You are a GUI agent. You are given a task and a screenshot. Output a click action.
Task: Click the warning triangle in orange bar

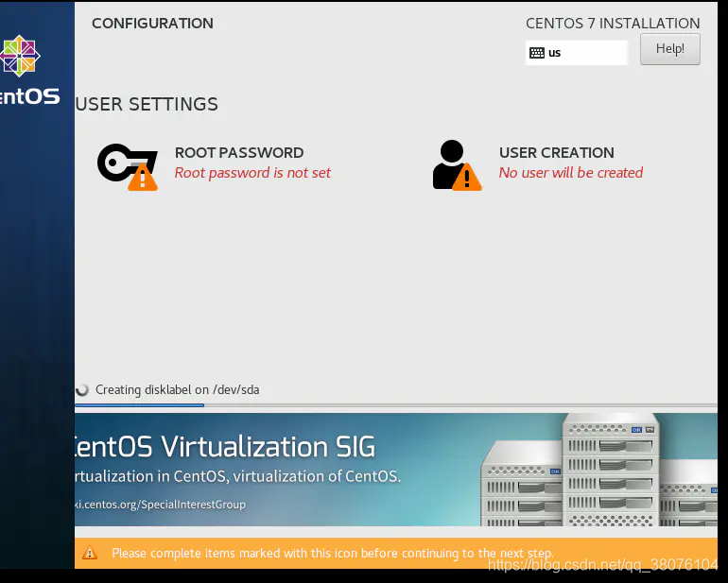[x=90, y=553]
